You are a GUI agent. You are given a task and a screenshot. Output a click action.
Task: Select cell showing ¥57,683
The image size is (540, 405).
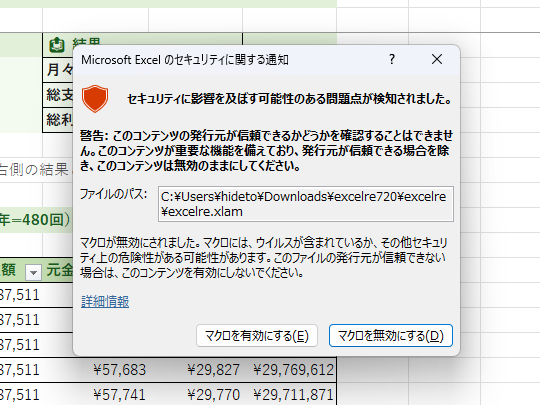pyautogui.click(x=120, y=370)
